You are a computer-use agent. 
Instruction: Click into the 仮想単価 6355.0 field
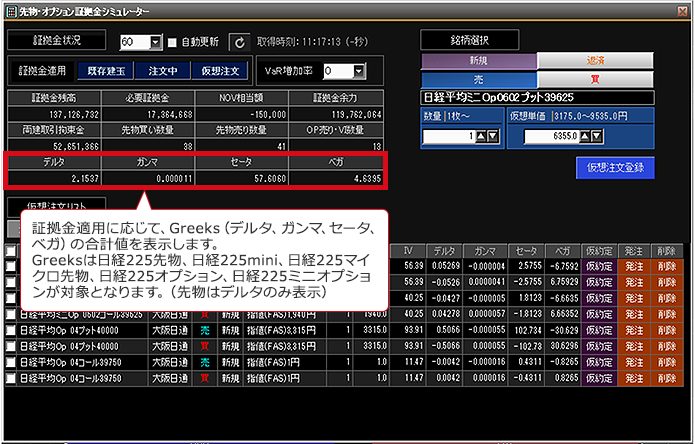click(x=551, y=136)
